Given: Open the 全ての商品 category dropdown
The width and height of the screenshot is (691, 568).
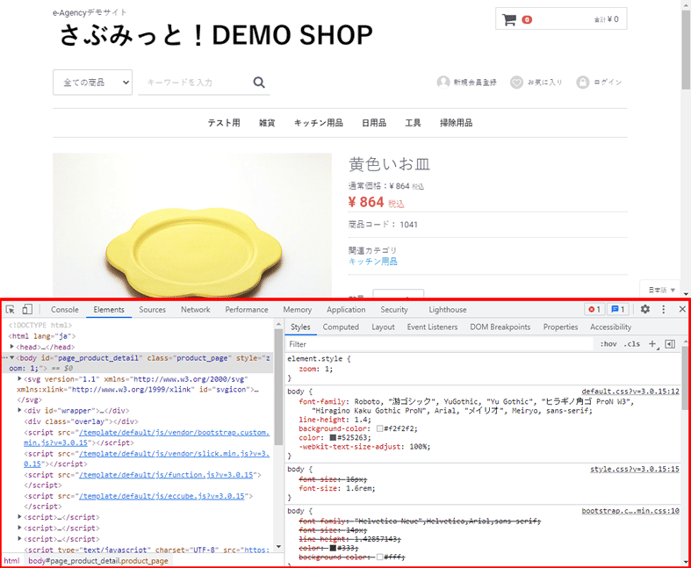Looking at the screenshot, I should coord(93,82).
